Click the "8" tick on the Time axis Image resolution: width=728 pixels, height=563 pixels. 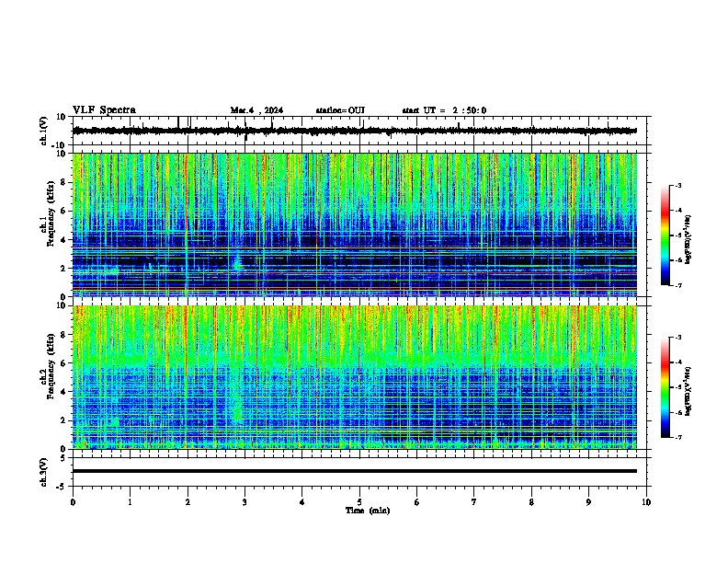point(531,502)
